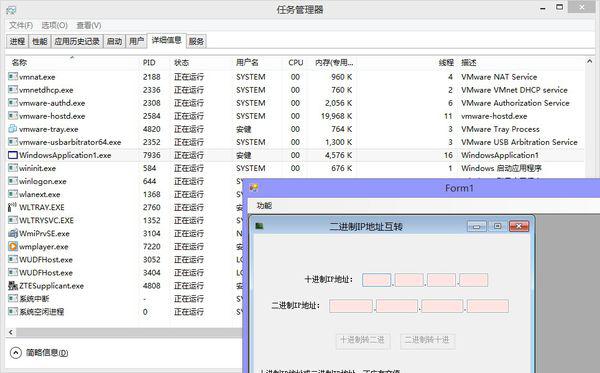
Task: Click the 19,968 K memory value
Action: click(336, 116)
